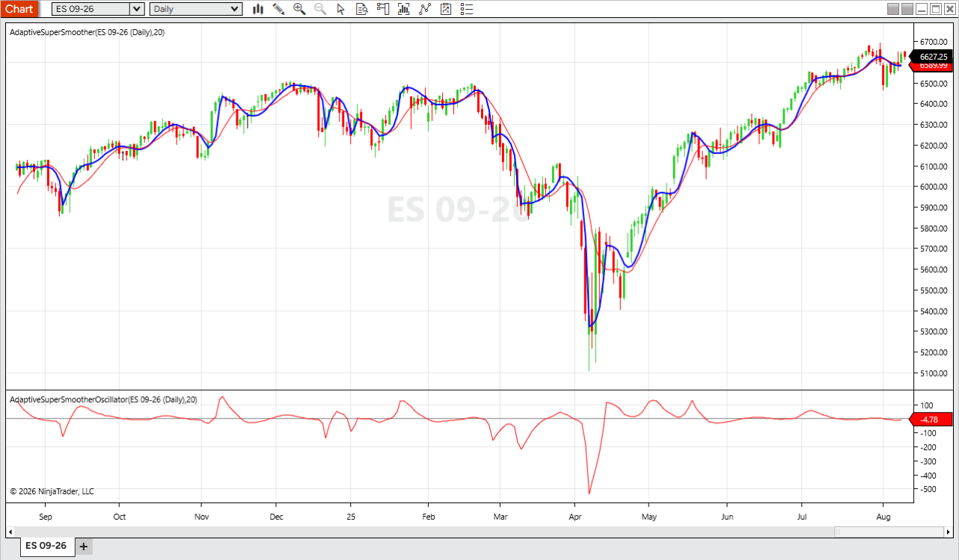Click the AdaptiveSuperSmootherOscillator indicator label
959x560 pixels.
[x=104, y=400]
